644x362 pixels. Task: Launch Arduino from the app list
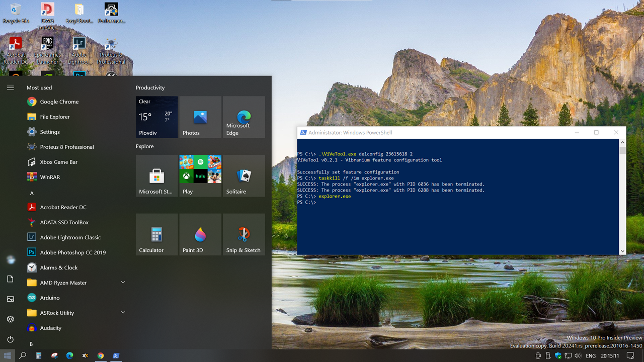[75, 298]
